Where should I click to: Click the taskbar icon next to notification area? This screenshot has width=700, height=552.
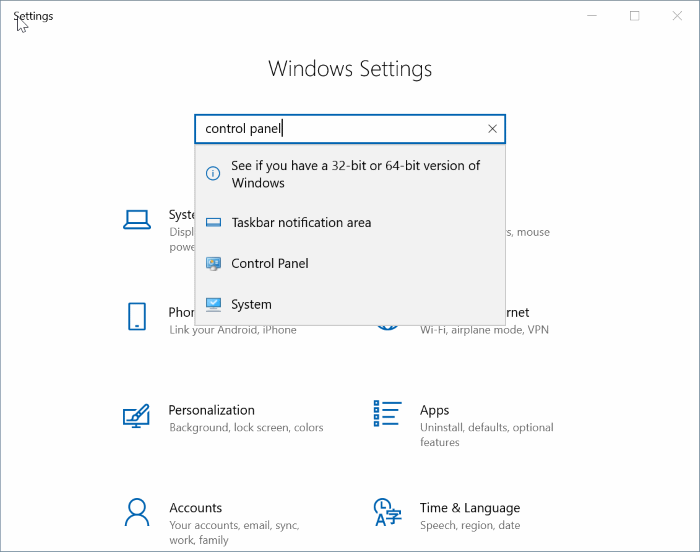point(213,222)
